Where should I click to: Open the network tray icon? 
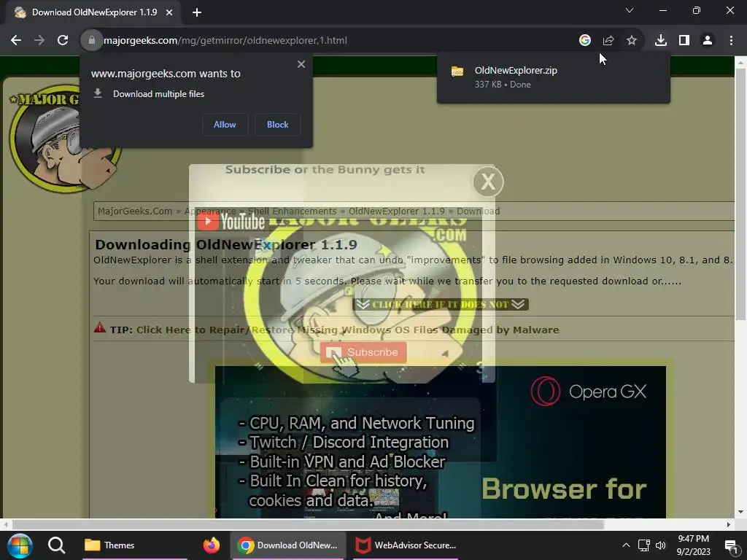643,545
